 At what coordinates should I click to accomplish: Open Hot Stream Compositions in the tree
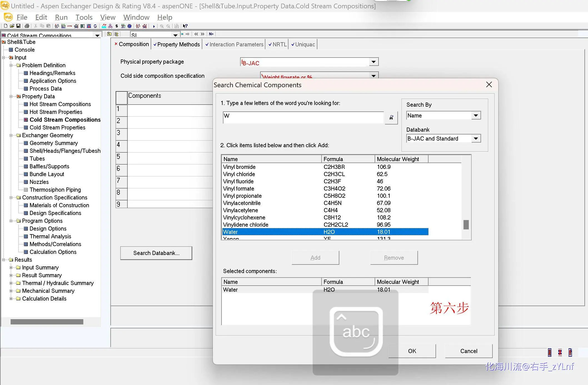pos(60,104)
